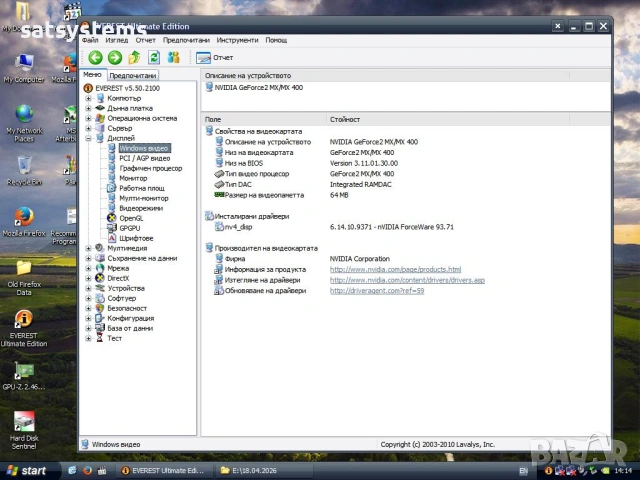The height and width of the screenshot is (480, 640).
Task: Switch to the Меню tab
Action: 92,75
